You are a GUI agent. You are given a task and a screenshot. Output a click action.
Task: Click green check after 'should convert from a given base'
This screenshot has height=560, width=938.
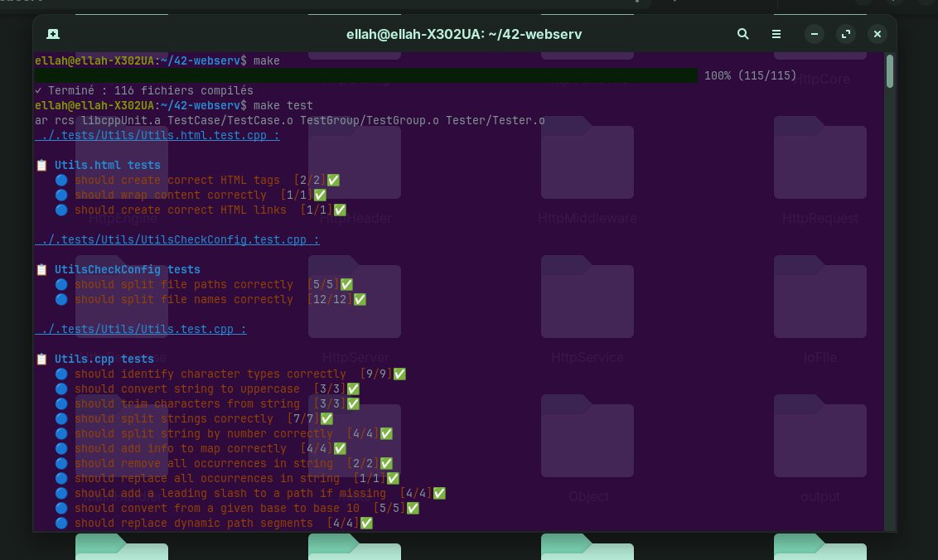413,508
